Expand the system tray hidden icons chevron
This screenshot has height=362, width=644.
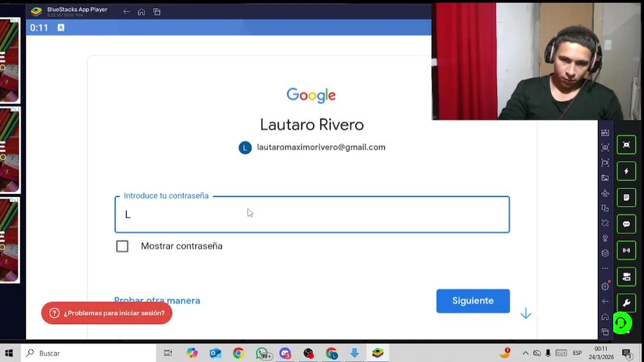(525, 353)
